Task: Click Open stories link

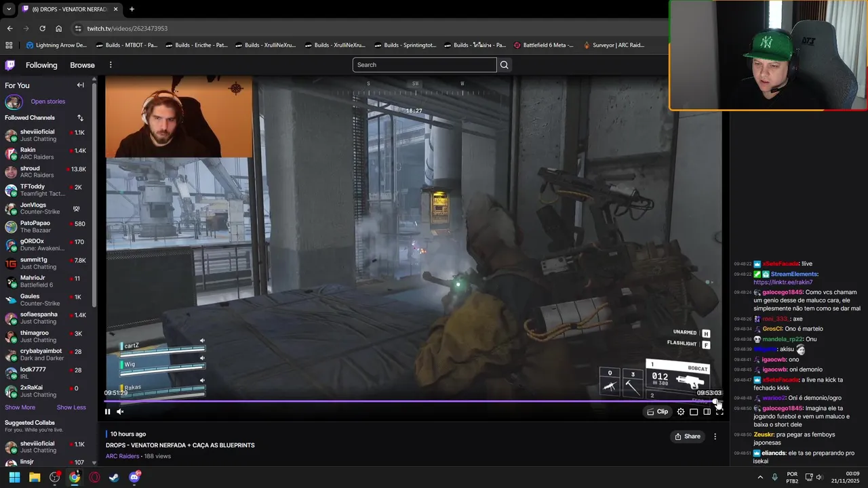Action: pos(48,102)
